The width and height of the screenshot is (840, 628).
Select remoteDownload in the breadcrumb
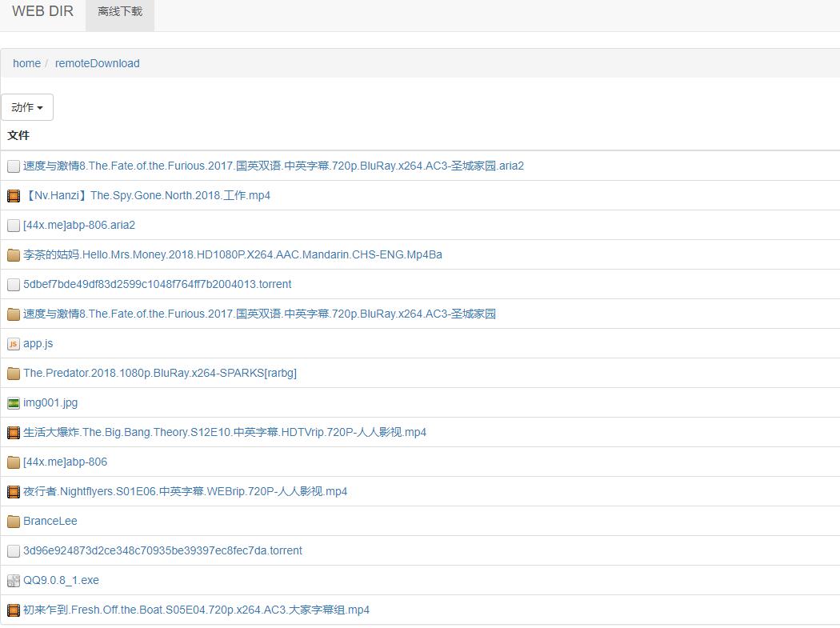[x=97, y=63]
